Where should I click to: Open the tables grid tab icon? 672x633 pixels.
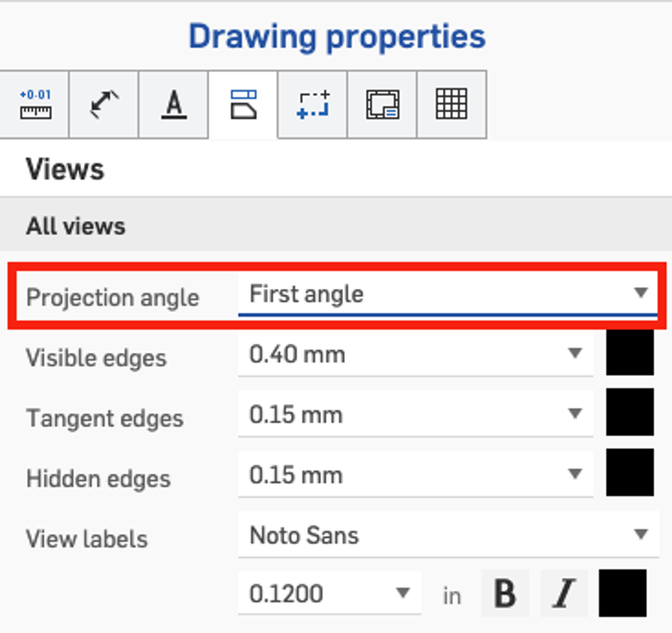(451, 105)
